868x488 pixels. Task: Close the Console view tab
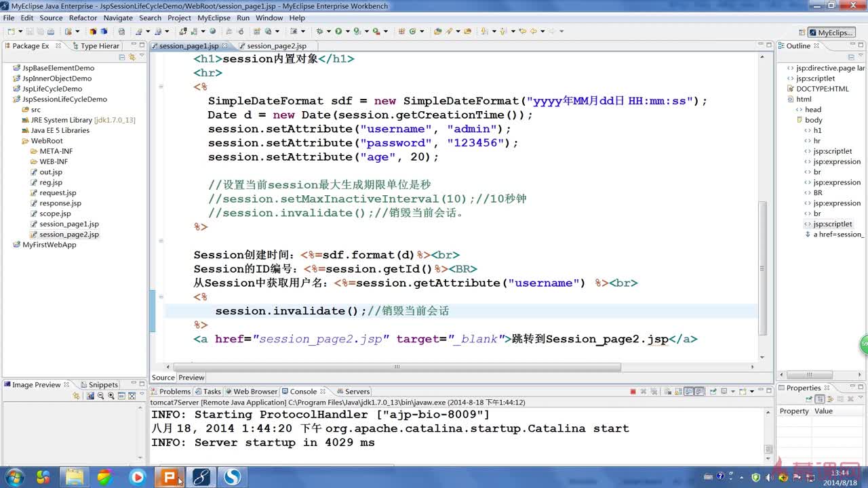[323, 391]
